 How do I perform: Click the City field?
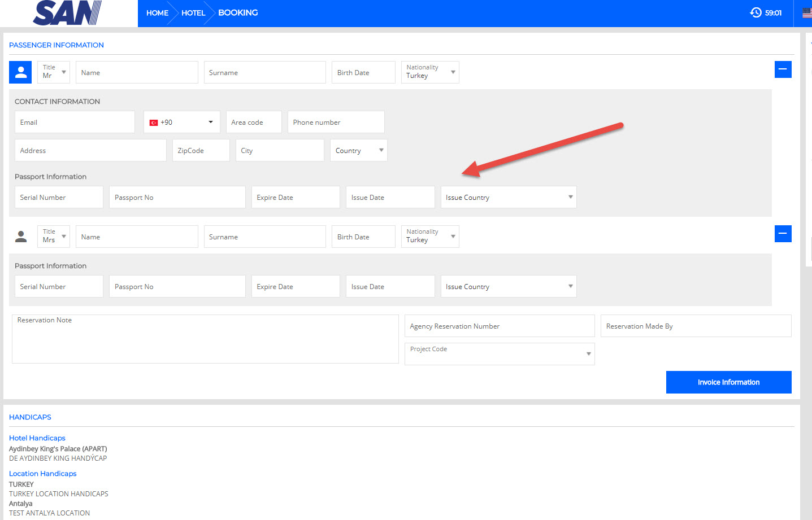(280, 150)
